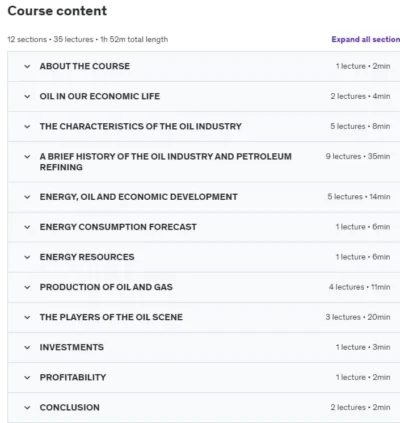Expand OIL IN OUR ECONOMIC LIFE chevron
Screen dimensions: 400x423
27,96
